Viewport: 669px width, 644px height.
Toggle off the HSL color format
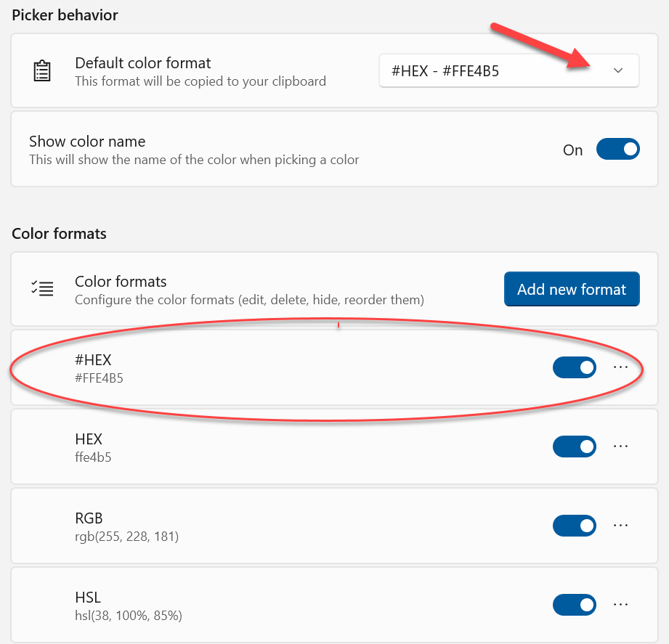pos(574,605)
